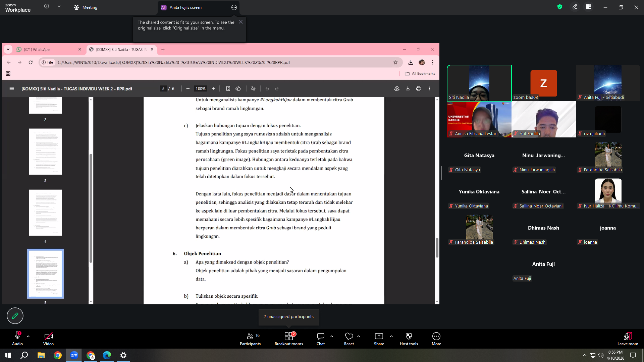
Task: Expand chat options arrow
Action: (332, 336)
